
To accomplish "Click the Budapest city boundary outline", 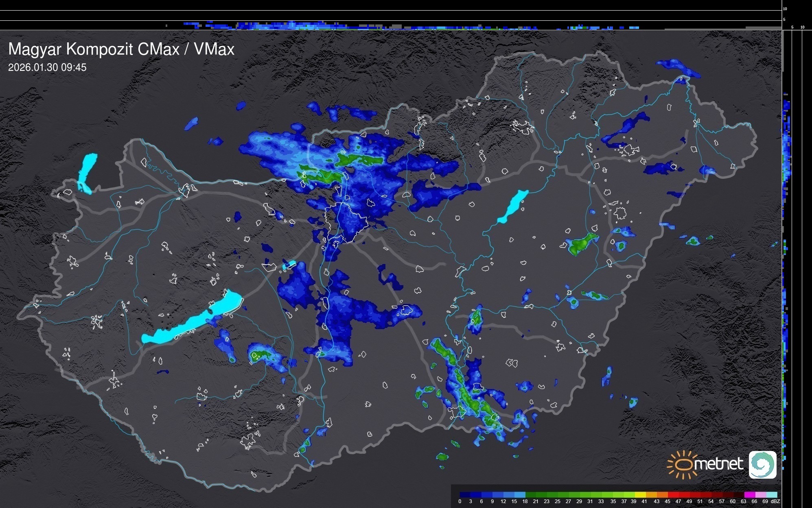I will pyautogui.click(x=346, y=223).
